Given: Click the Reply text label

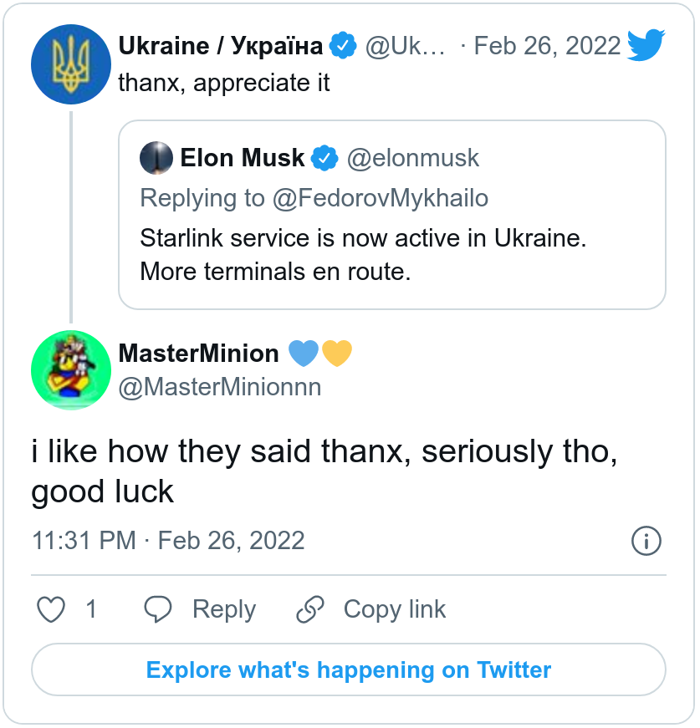Looking at the screenshot, I should 223,609.
